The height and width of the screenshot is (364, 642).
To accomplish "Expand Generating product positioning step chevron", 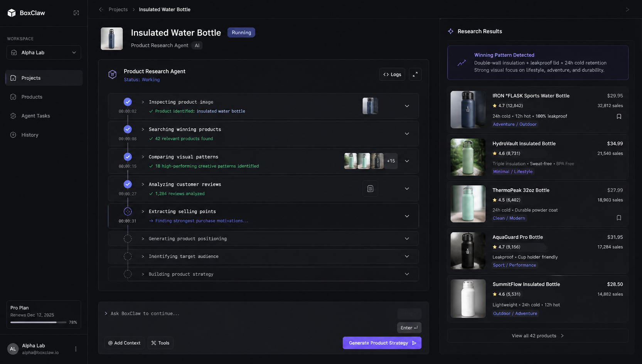I will coord(407,239).
